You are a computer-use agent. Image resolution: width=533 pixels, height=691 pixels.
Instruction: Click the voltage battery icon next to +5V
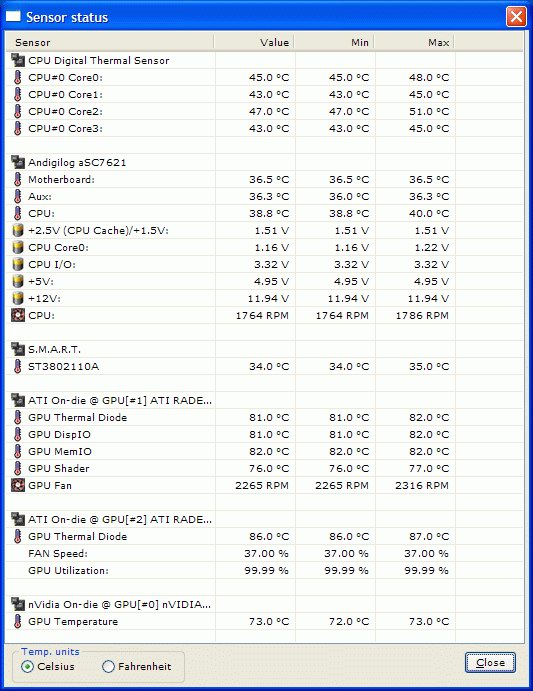[18, 282]
